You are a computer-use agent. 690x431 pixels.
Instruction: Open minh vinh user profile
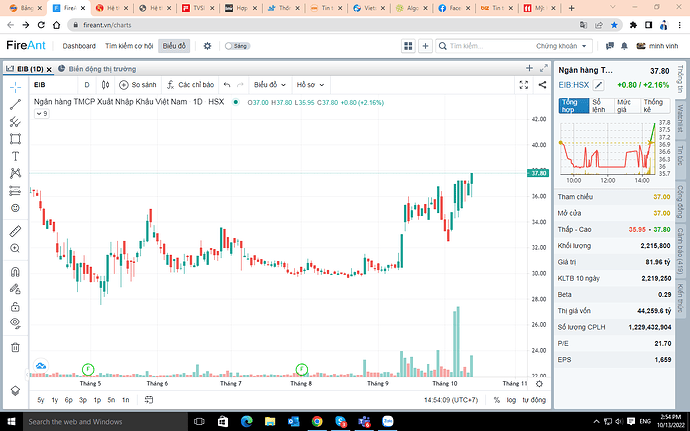657,46
